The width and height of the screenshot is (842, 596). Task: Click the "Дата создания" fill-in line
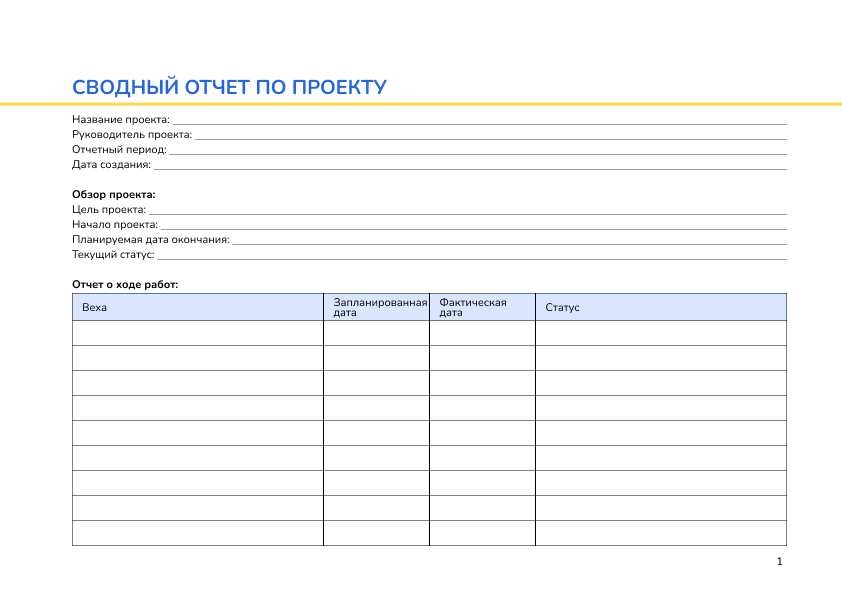(x=469, y=166)
